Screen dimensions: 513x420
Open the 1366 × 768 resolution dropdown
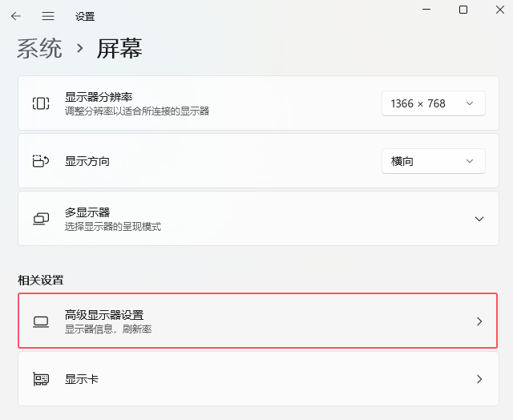click(433, 103)
